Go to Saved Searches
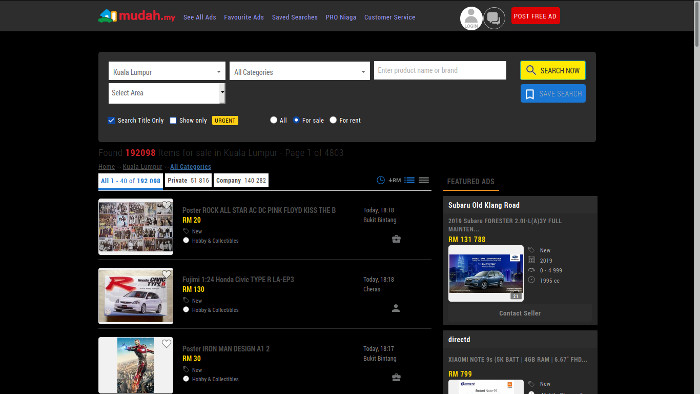The width and height of the screenshot is (700, 394). 295,17
